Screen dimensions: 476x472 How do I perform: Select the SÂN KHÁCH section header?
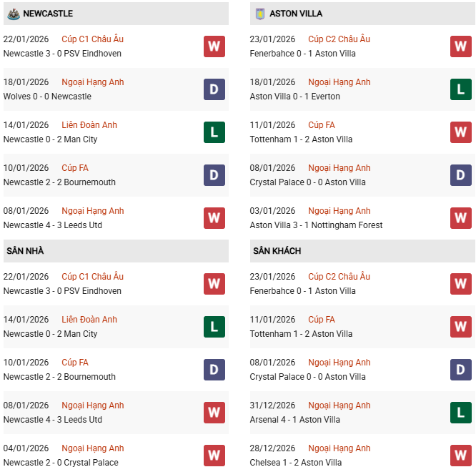277,251
